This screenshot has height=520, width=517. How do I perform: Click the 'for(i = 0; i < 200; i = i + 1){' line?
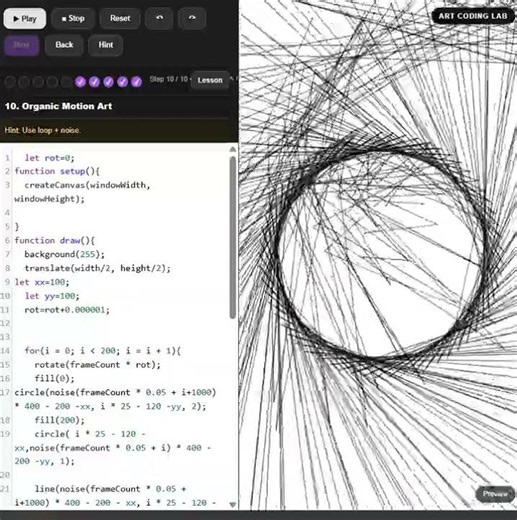[103, 351]
